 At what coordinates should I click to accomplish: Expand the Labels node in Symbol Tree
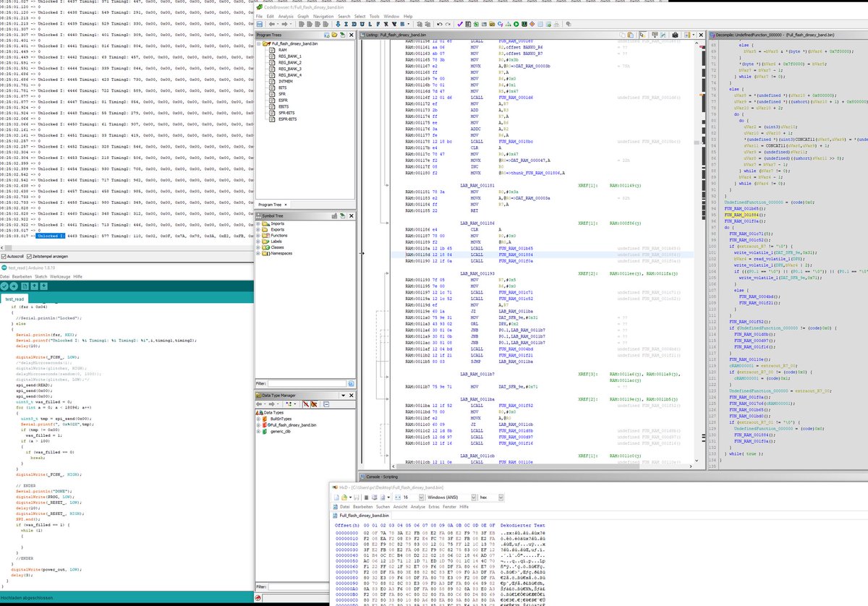coord(258,242)
